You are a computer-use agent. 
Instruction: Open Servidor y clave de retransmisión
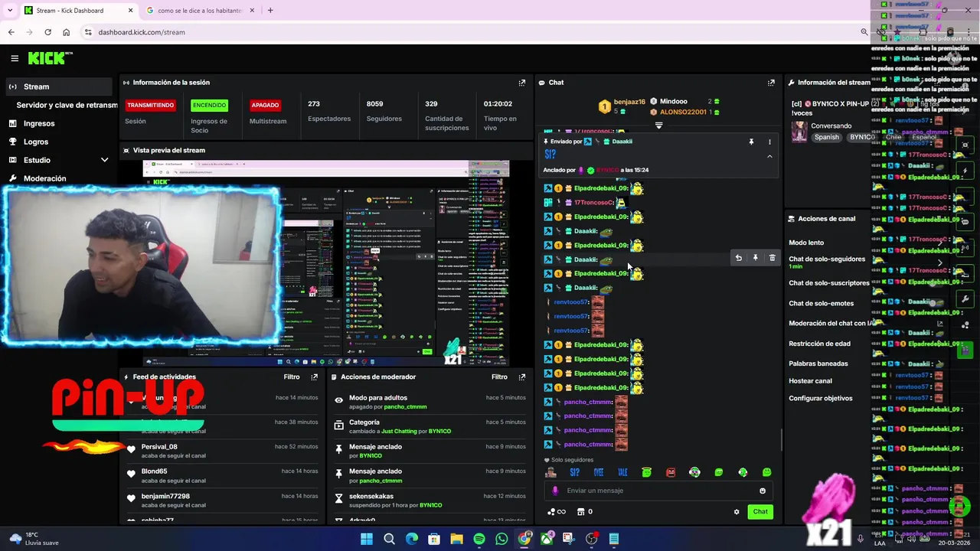point(67,105)
